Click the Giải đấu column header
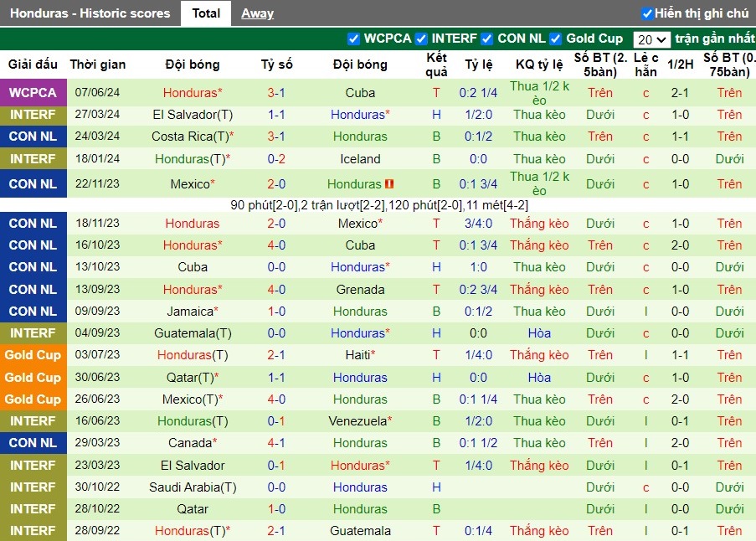The image size is (756, 541). [33, 64]
